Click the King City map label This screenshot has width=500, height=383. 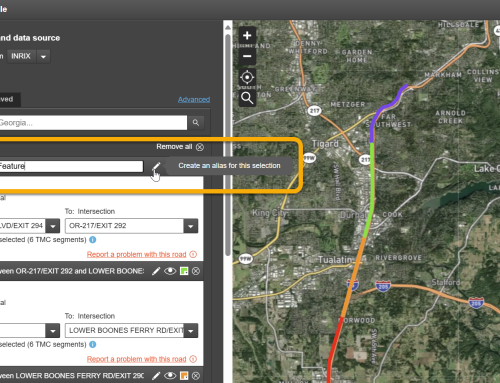click(x=269, y=213)
